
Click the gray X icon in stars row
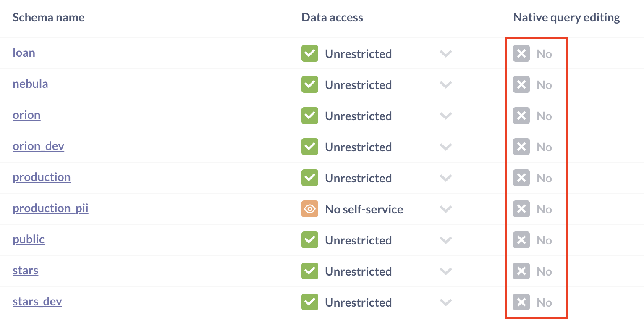pos(521,271)
